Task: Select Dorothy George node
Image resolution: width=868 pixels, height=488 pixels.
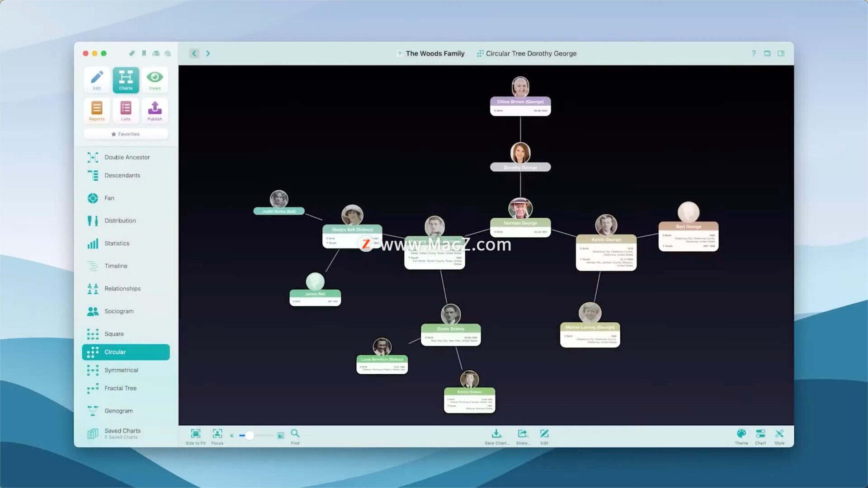Action: coord(520,167)
